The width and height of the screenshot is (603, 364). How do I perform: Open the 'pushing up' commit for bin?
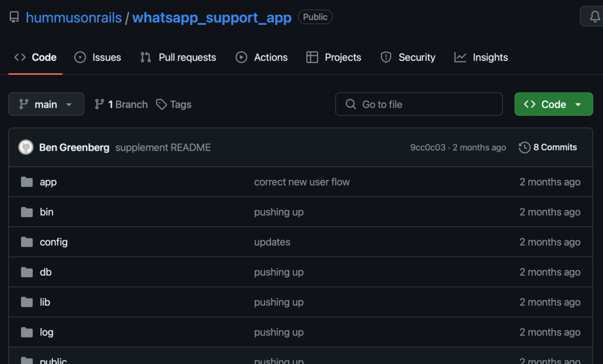click(x=279, y=212)
